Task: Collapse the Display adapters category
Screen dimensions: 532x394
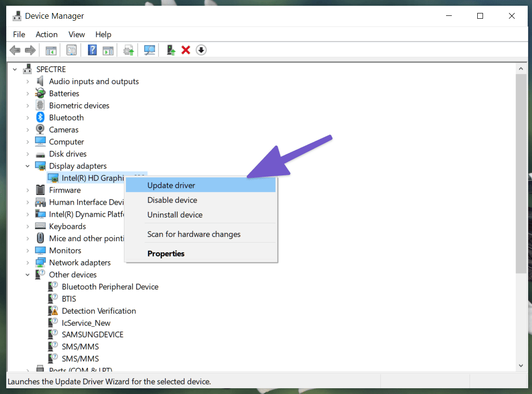Action: [x=27, y=166]
